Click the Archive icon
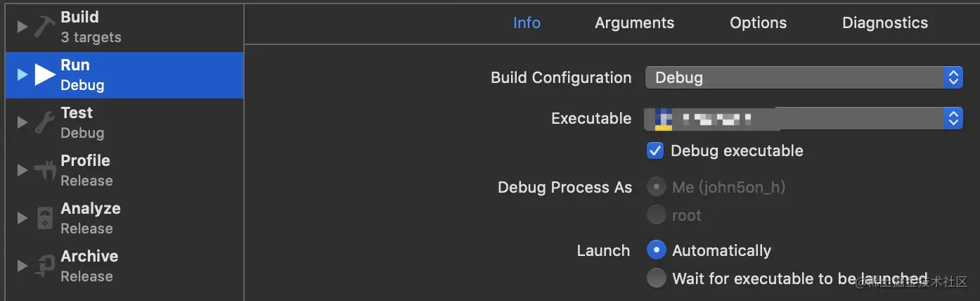Viewport: 980px width, 301px height. point(44,266)
